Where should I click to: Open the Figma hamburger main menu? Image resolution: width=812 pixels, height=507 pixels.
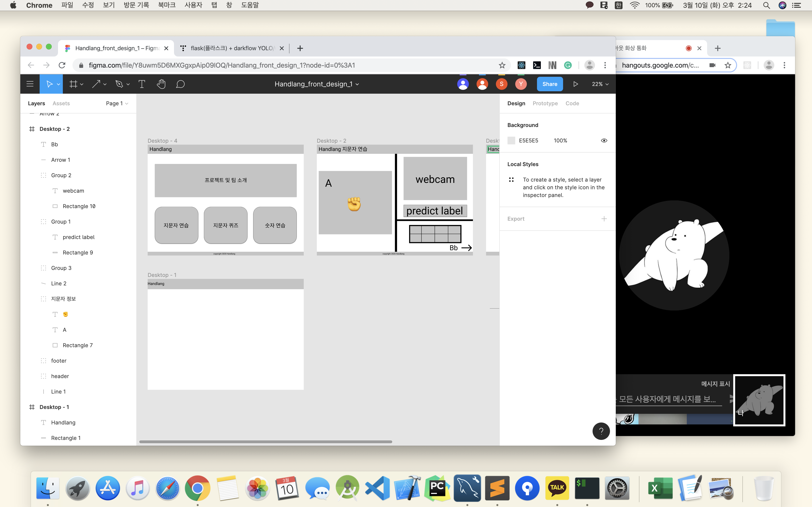pyautogui.click(x=30, y=84)
